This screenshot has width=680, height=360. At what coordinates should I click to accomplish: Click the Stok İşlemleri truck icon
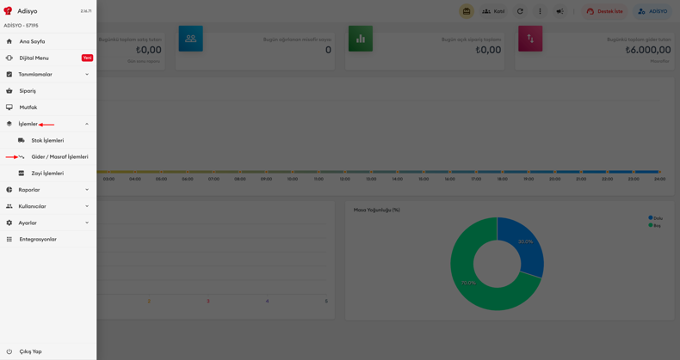coord(21,141)
